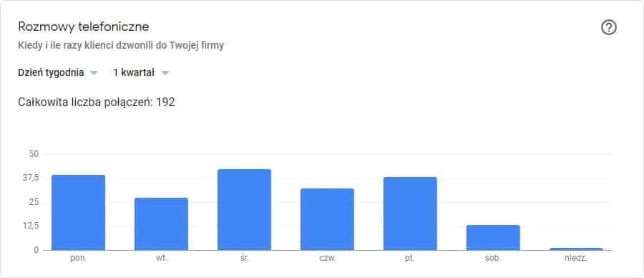Viewport: 644px width, 278px height.
Task: Click the subtitle about klienci dzwonili
Action: (121, 46)
